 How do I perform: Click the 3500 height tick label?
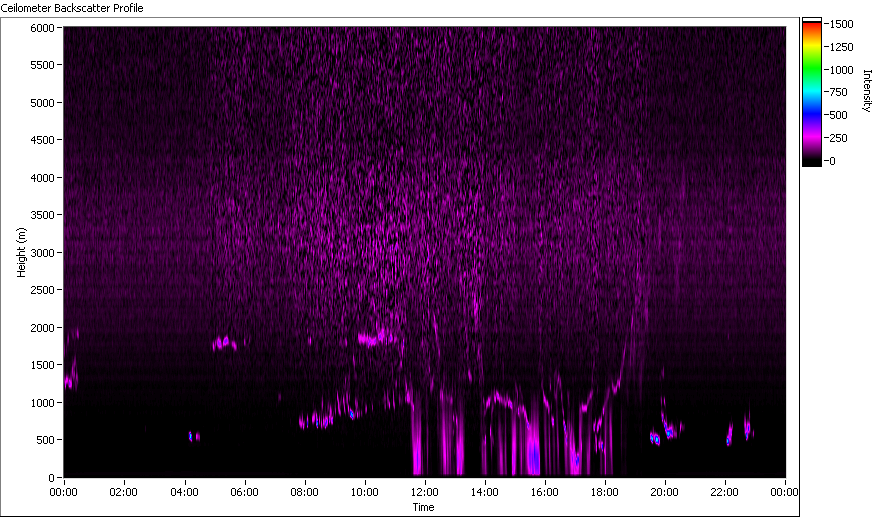(42, 215)
